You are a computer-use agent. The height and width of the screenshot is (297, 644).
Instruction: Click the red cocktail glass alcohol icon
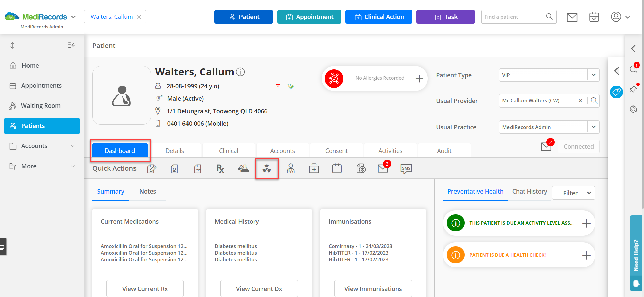coord(278,87)
